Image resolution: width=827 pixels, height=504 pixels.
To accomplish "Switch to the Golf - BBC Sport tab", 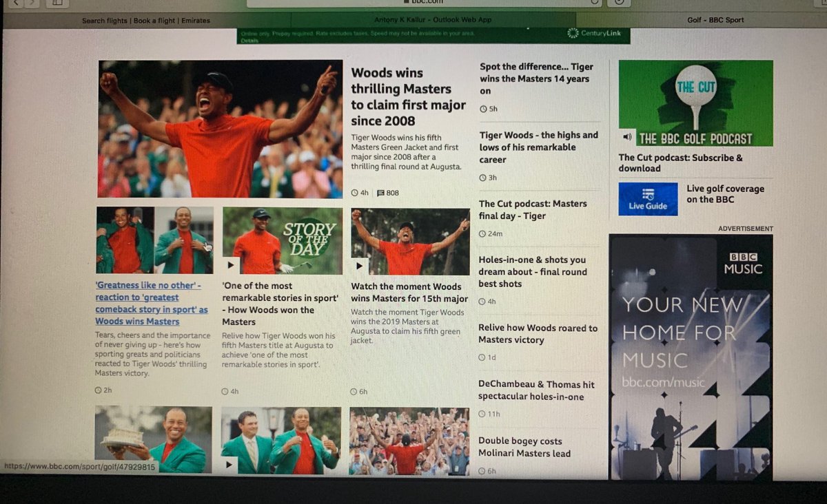I will coord(715,20).
